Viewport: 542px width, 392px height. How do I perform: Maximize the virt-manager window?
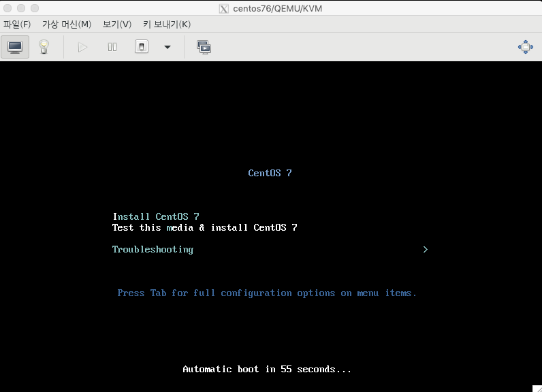coord(35,8)
